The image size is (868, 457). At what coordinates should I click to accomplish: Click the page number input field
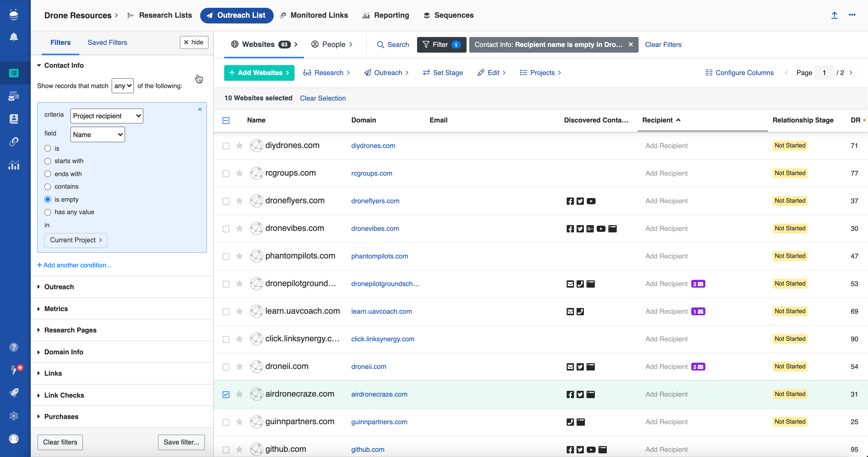pyautogui.click(x=824, y=73)
